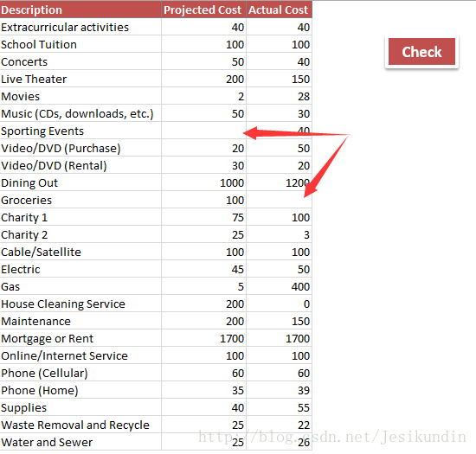Select the Projected Cost header cell
Screen dimensions: 476x454
click(203, 10)
